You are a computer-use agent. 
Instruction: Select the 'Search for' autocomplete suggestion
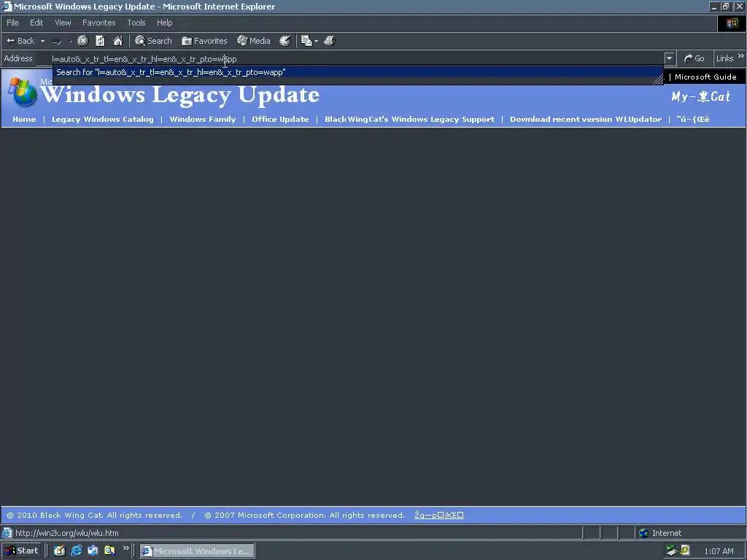point(357,72)
